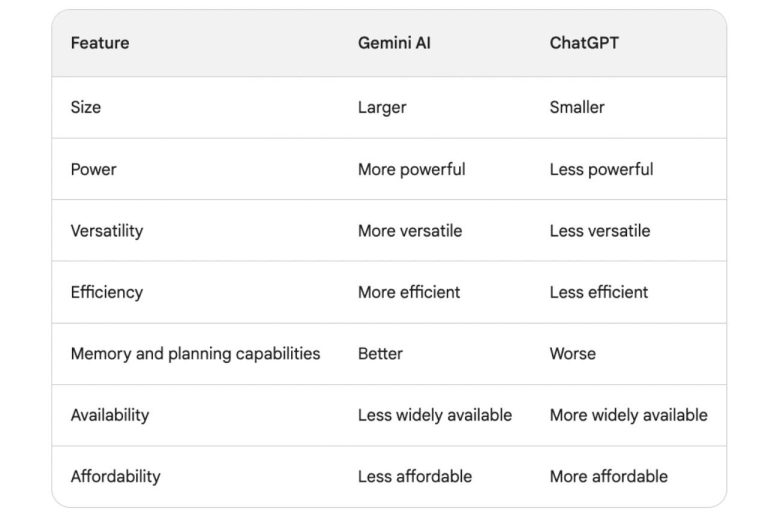The image size is (768, 528).
Task: Click the Efficiency feature cell
Action: tap(107, 292)
